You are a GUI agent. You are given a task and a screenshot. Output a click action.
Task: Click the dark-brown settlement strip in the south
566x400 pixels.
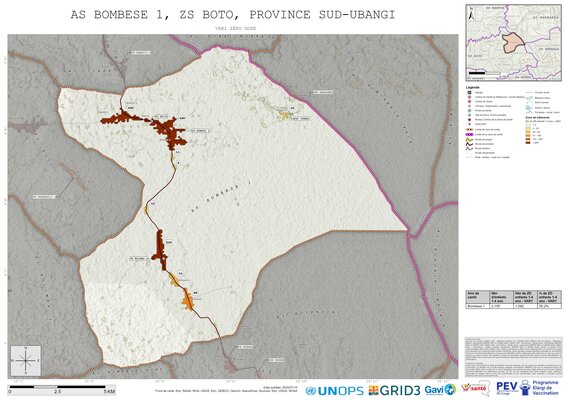pyautogui.click(x=161, y=250)
